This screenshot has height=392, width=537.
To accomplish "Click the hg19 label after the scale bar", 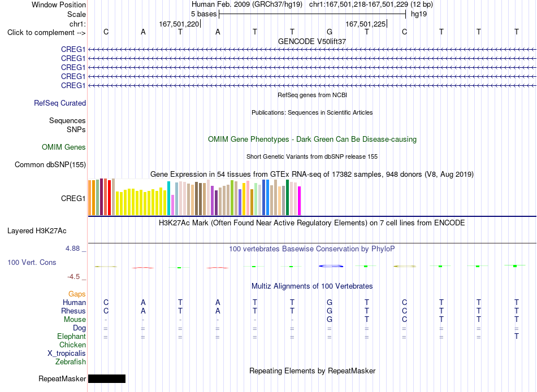I will (x=419, y=14).
